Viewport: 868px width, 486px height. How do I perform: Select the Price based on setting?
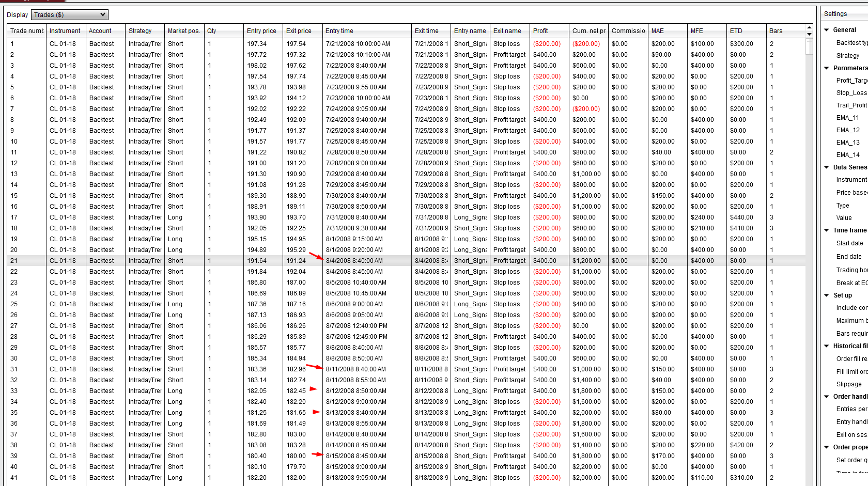click(x=852, y=193)
